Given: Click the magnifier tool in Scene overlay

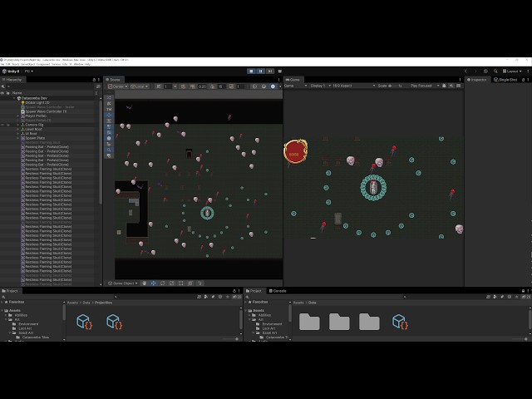Looking at the screenshot, I should coord(109,150).
